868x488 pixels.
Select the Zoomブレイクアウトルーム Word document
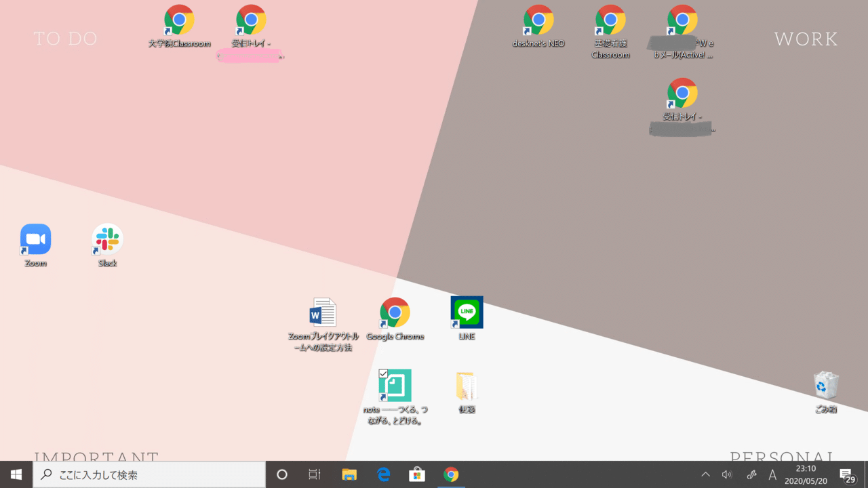tap(322, 324)
